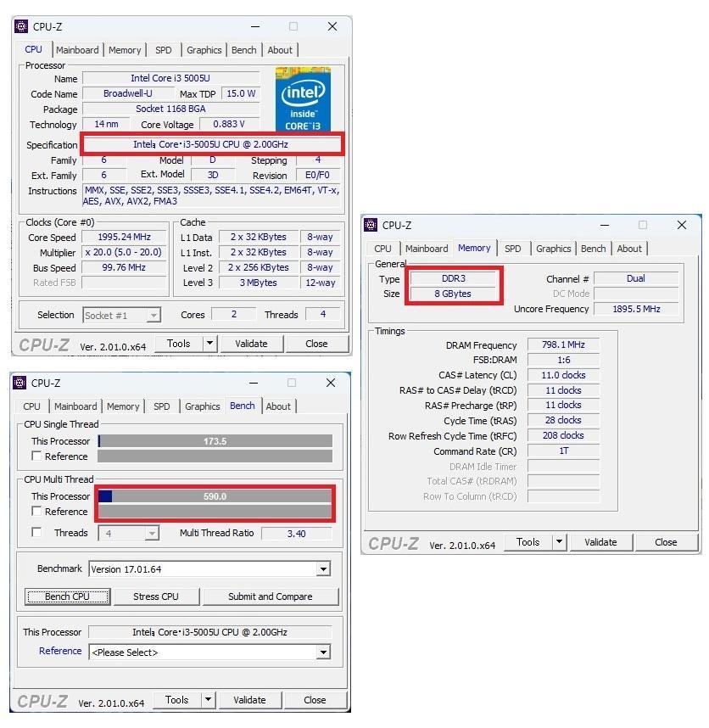
Task: Toggle Multi Thread Reference checkbox
Action: [36, 511]
